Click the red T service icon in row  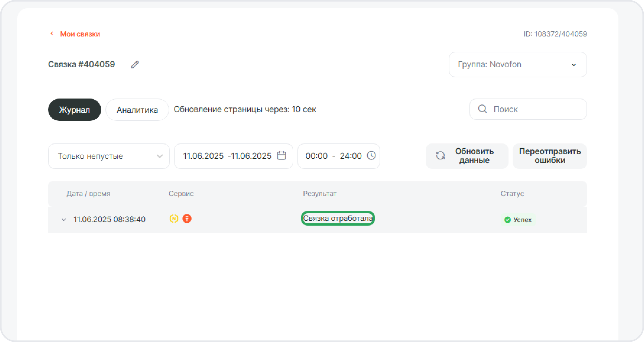click(187, 219)
